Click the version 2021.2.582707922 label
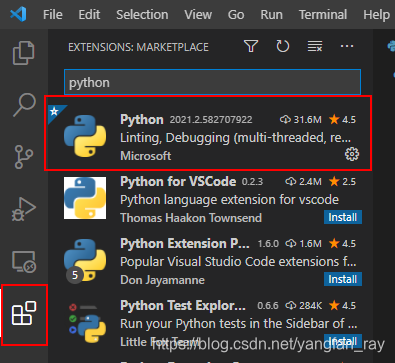Image resolution: width=395 pixels, height=363 pixels. pos(211,120)
